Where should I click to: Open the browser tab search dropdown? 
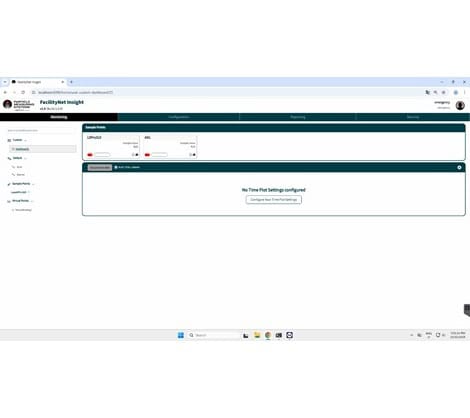(5, 82)
